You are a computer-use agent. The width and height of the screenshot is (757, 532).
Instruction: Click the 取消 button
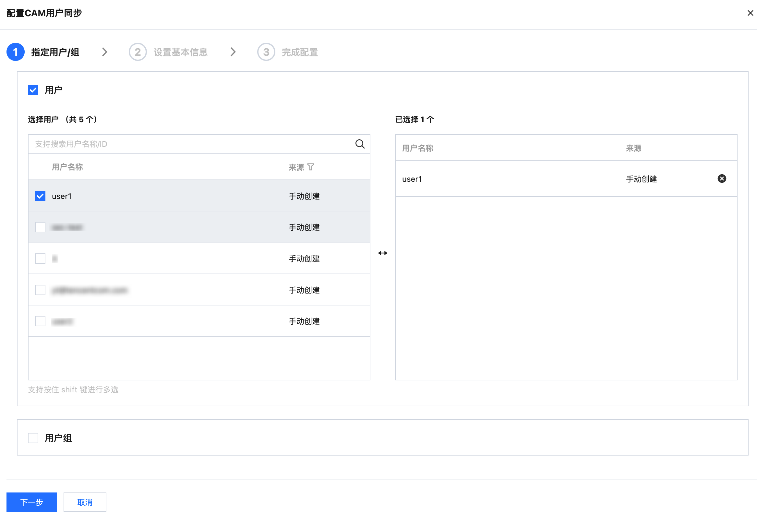pos(85,502)
